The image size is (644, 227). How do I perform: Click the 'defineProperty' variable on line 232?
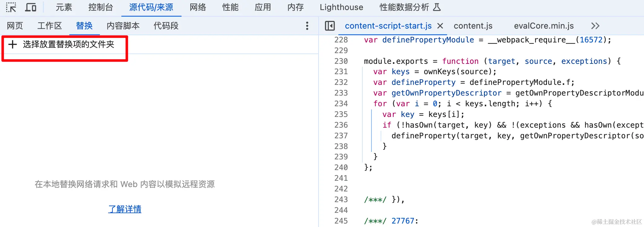[423, 82]
